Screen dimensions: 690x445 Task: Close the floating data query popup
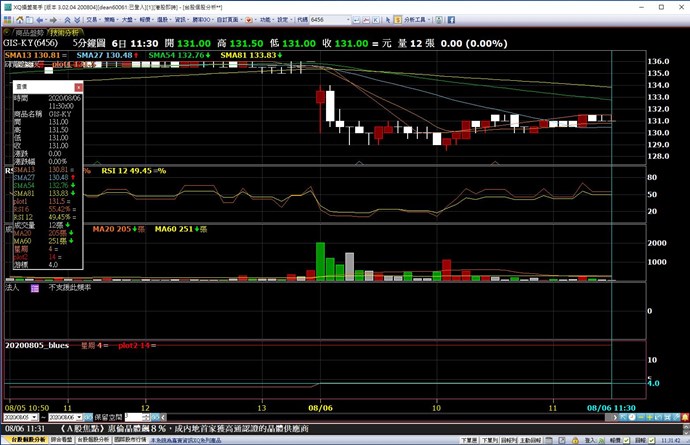click(x=79, y=88)
